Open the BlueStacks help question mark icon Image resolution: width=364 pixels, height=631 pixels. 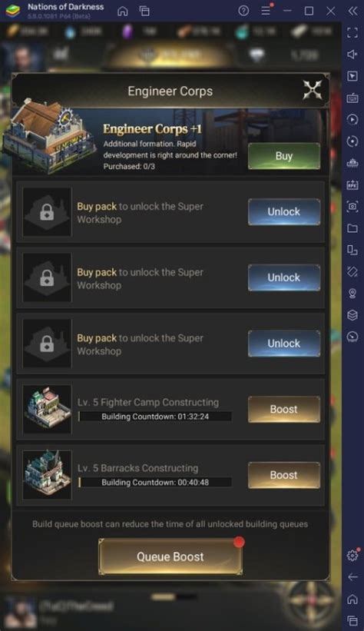(x=243, y=11)
